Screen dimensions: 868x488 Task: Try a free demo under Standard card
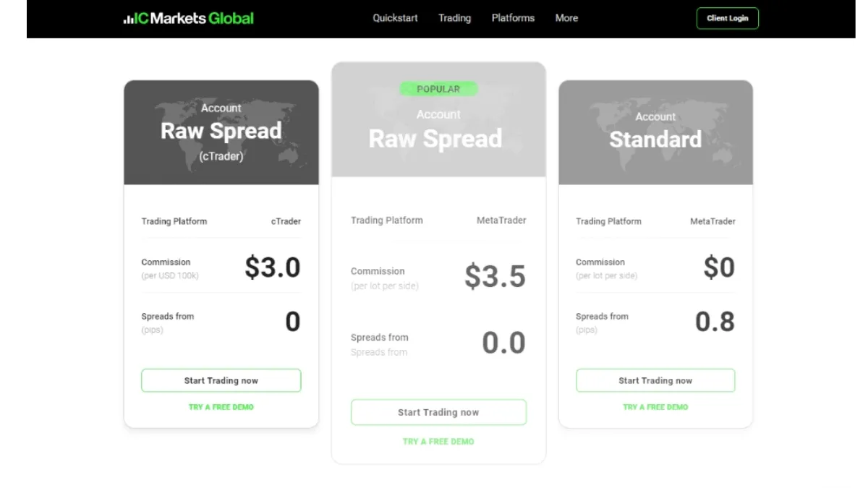pyautogui.click(x=655, y=407)
